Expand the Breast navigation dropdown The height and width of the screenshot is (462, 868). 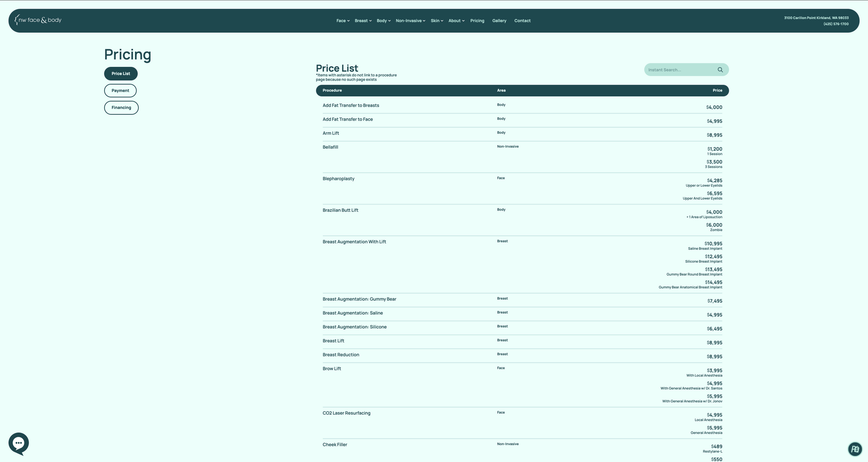pos(363,21)
